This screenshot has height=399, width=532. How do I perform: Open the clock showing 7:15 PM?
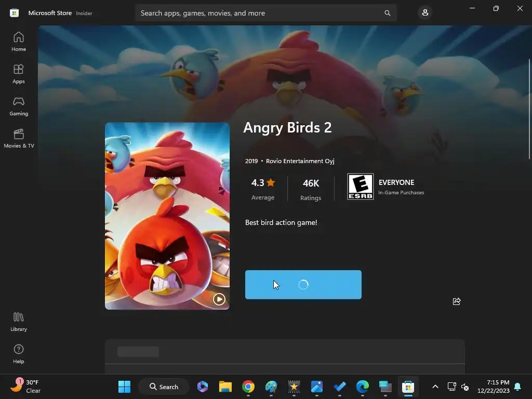494,387
